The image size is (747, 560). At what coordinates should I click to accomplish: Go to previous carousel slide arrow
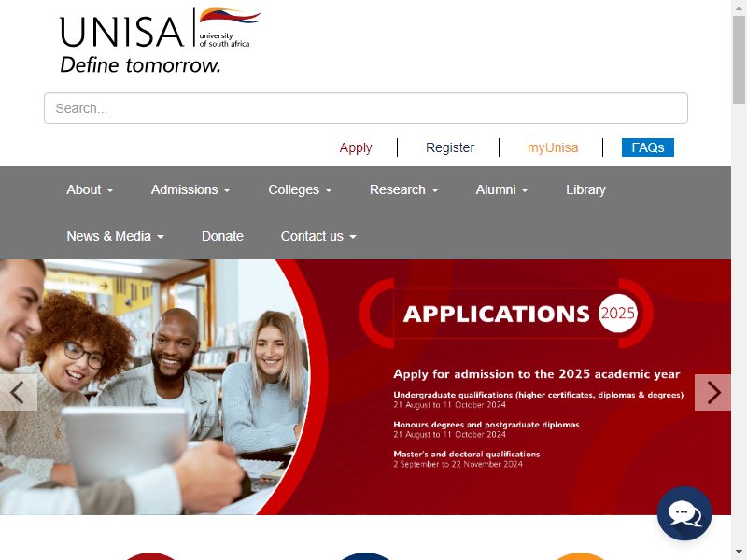(x=18, y=392)
